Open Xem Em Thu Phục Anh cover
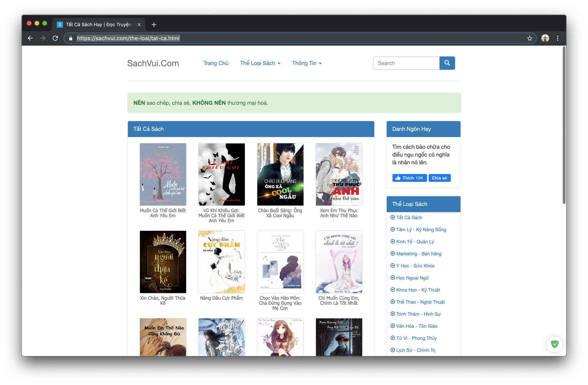The width and height of the screenshot is (588, 385). click(x=339, y=174)
